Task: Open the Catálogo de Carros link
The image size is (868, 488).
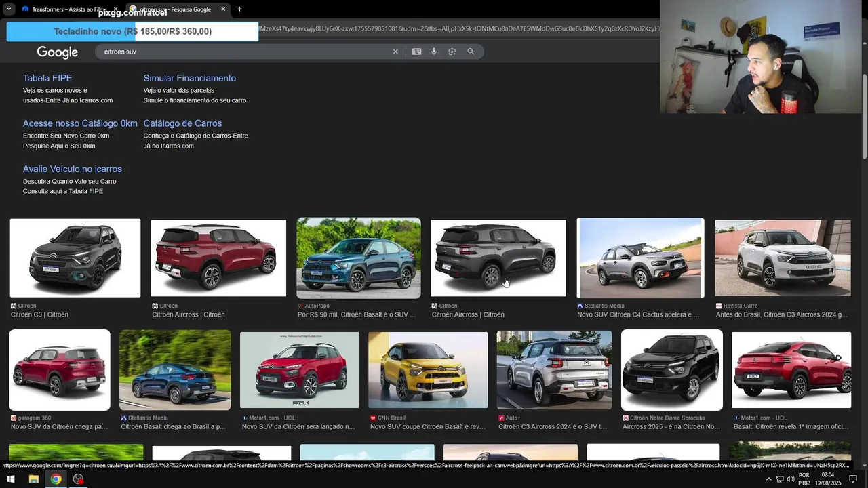Action: click(182, 123)
